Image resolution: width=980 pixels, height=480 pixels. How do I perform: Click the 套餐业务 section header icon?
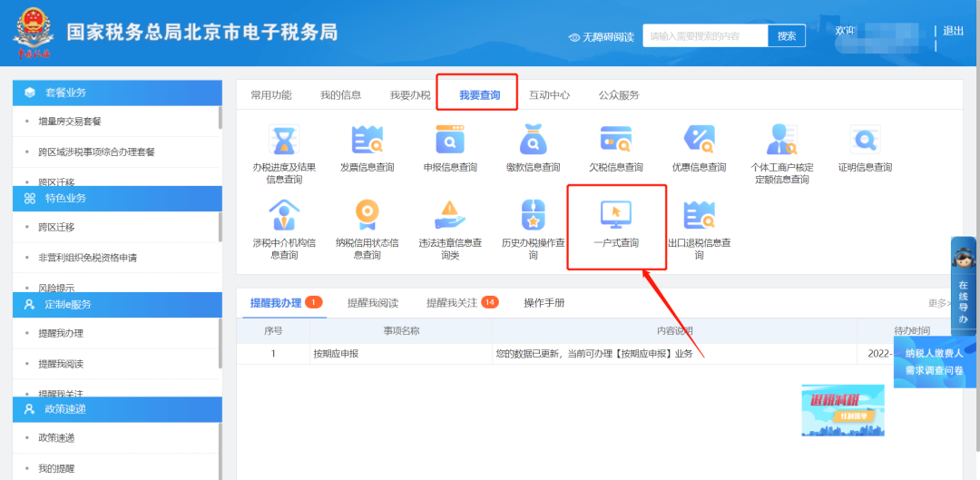tap(29, 93)
